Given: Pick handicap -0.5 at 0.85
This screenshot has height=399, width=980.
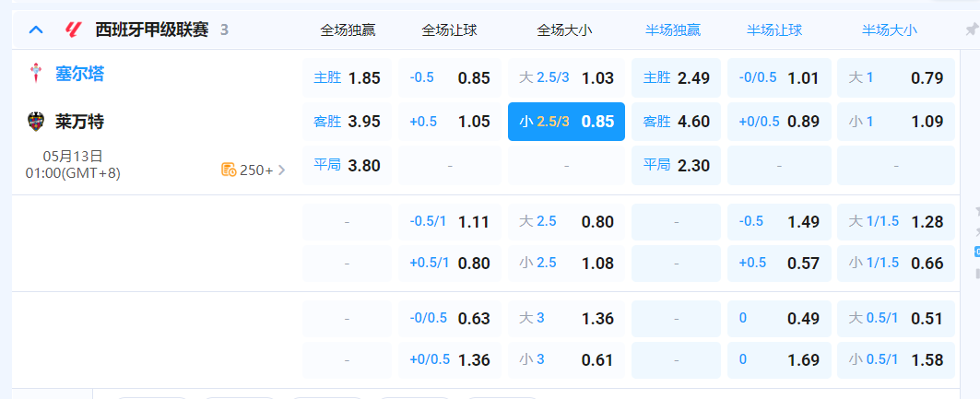Looking at the screenshot, I should pos(449,78).
